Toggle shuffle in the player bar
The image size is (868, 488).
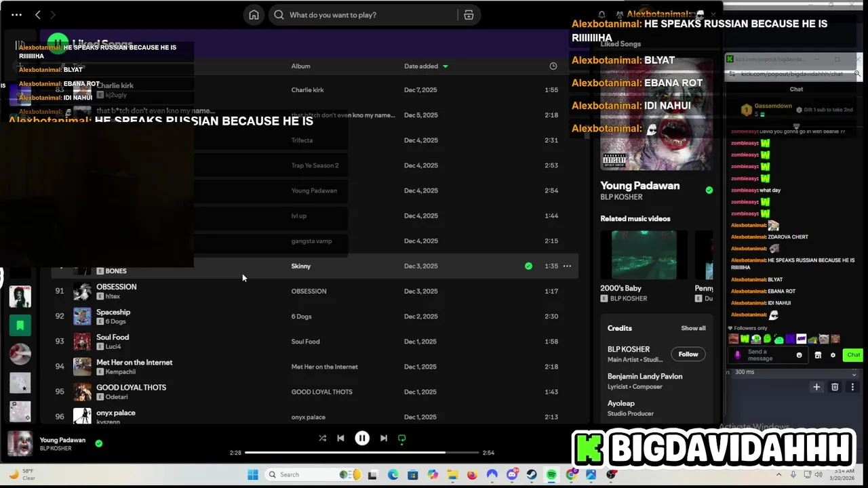point(322,439)
